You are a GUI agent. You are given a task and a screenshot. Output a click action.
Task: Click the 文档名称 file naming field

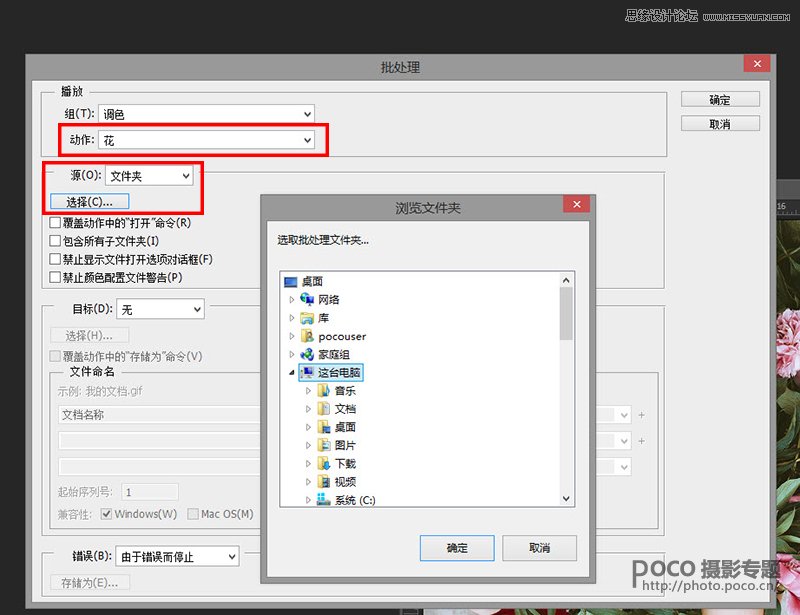click(160, 414)
